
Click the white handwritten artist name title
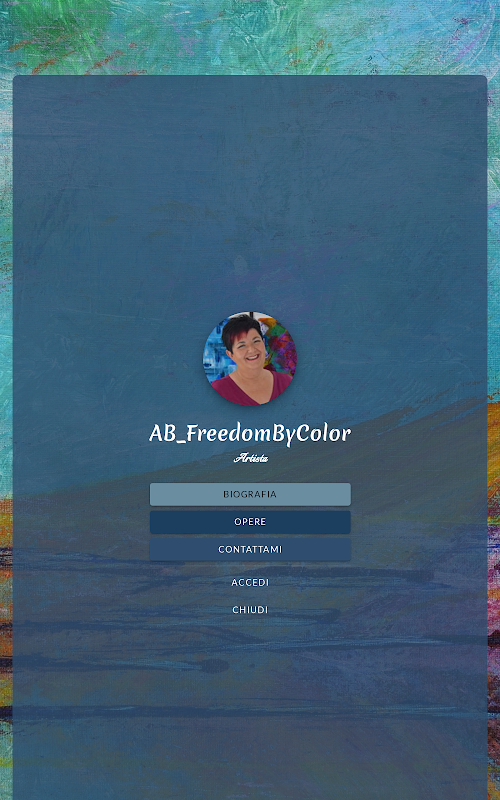pos(250,434)
